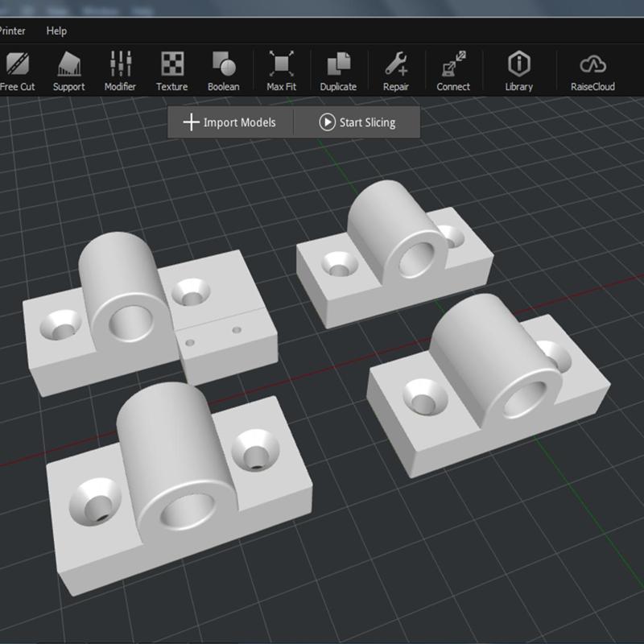Select the Texture tool

[x=171, y=71]
